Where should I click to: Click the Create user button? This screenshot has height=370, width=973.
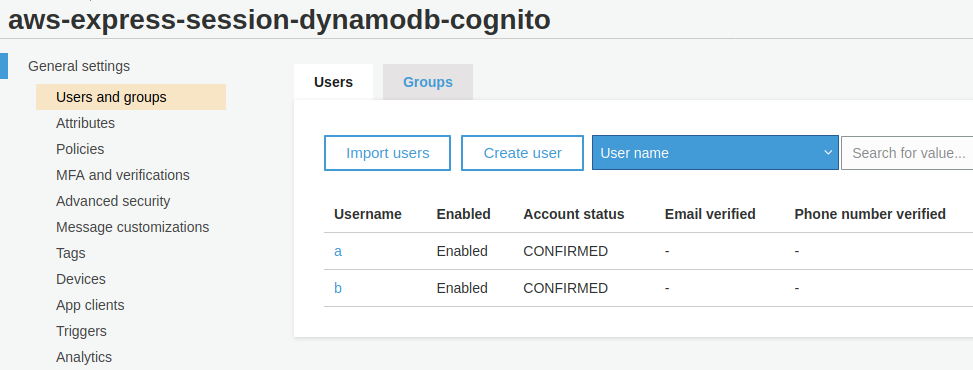[x=522, y=153]
